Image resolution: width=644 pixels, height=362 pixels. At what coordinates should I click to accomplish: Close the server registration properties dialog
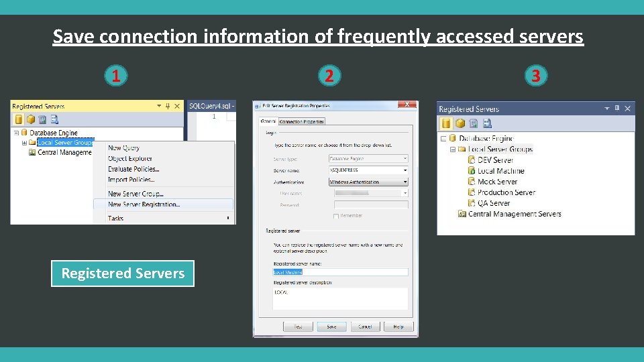coord(407,105)
